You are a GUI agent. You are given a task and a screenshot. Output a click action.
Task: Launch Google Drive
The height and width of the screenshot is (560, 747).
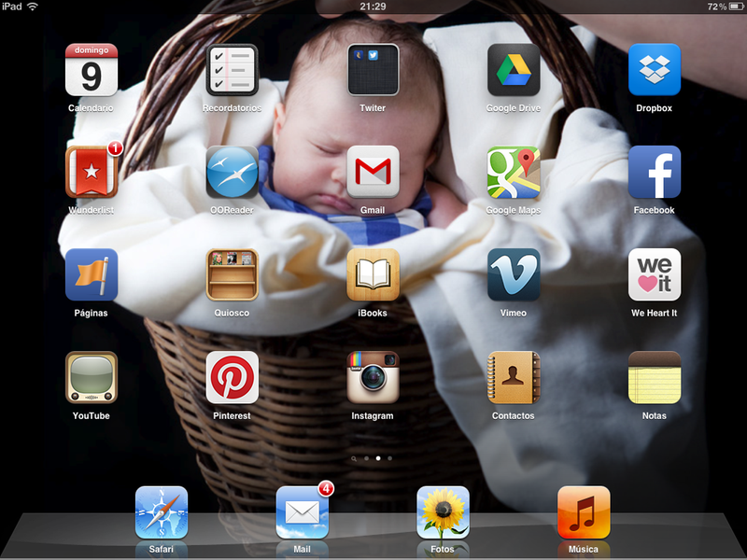coord(514,70)
